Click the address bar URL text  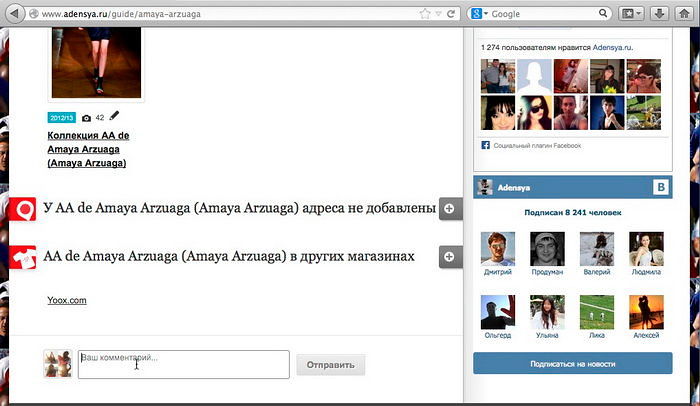[121, 14]
